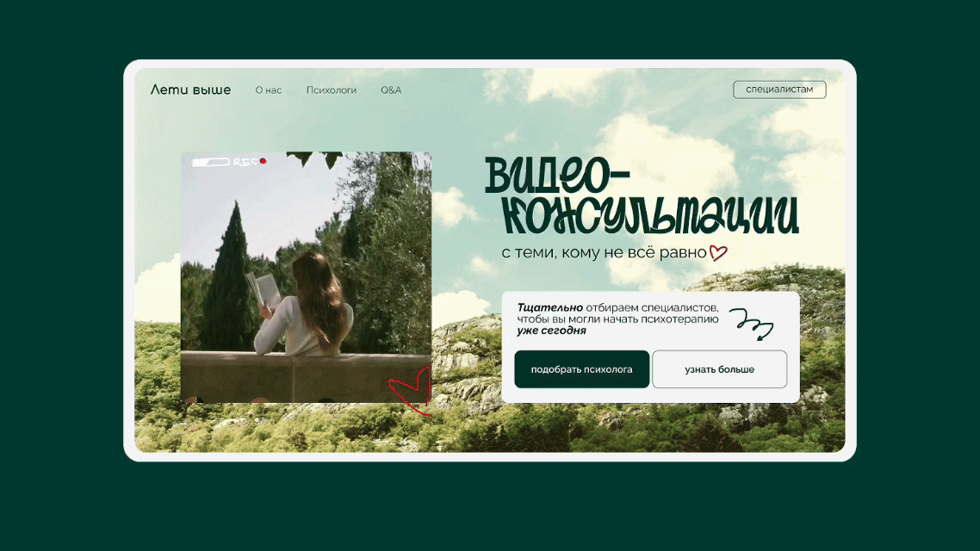
Task: Click the red heart icon after the subtitle
Action: (718, 253)
